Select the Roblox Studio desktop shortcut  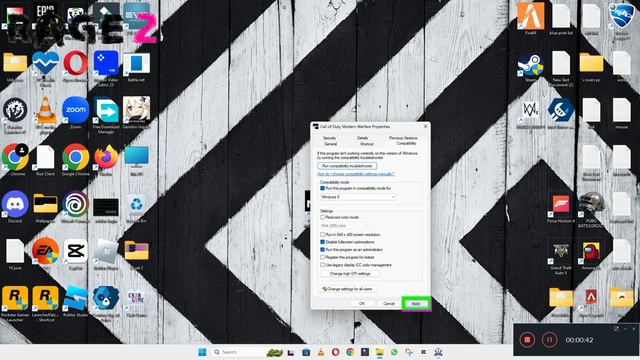click(76, 299)
